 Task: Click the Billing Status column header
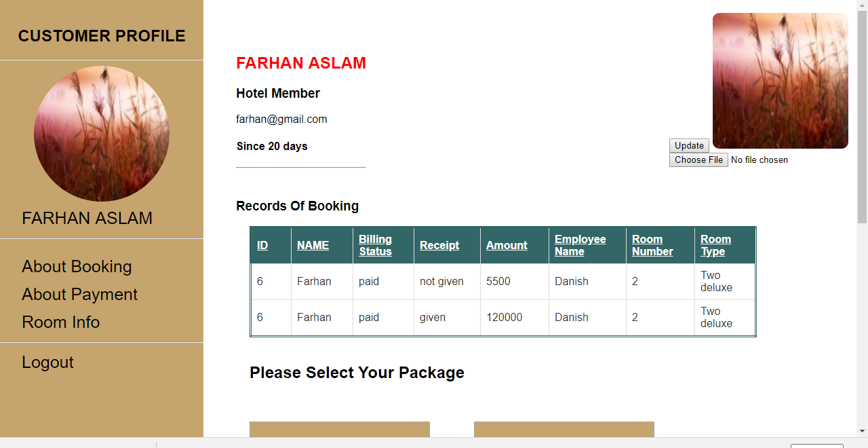[375, 246]
